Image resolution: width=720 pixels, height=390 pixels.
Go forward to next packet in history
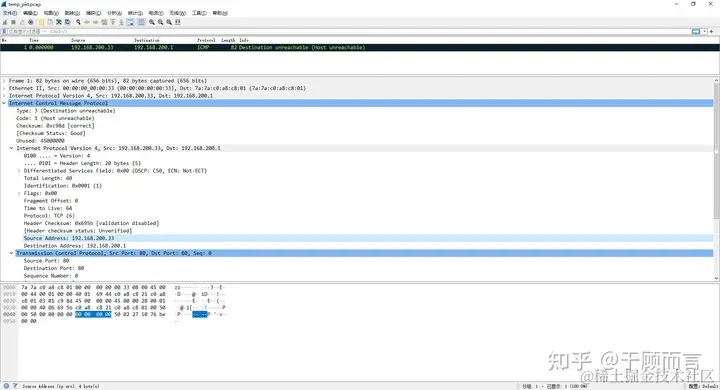click(x=96, y=22)
